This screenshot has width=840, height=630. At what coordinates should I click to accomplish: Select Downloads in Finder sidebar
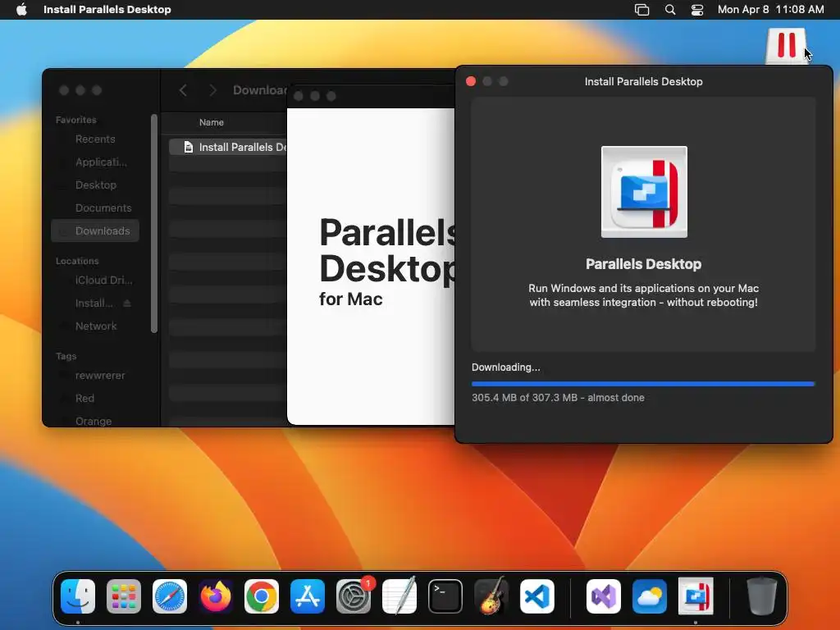[x=95, y=231]
